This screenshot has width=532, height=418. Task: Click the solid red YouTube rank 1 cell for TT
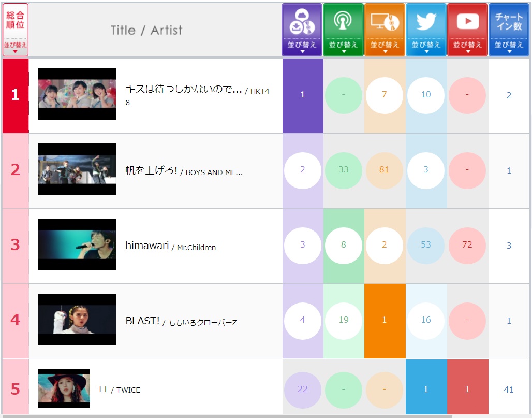[467, 389]
